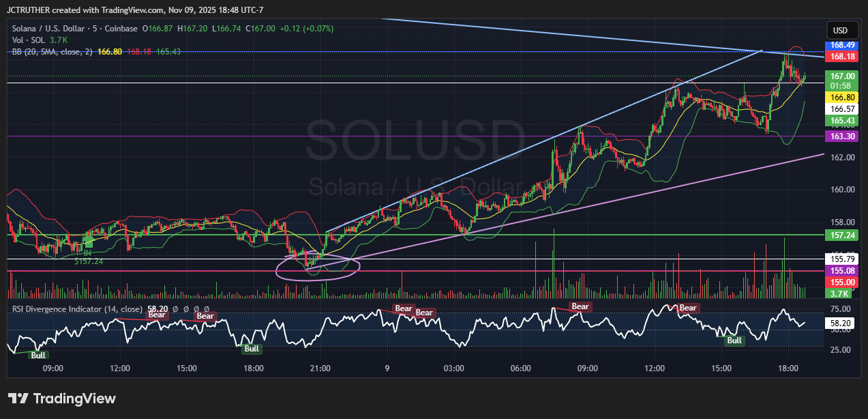Click the white 166.57 price label
This screenshot has width=868, height=419.
coord(841,109)
